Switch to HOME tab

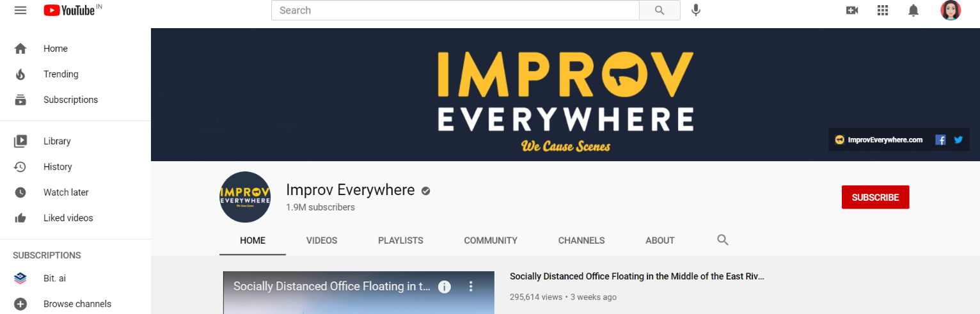pos(253,240)
